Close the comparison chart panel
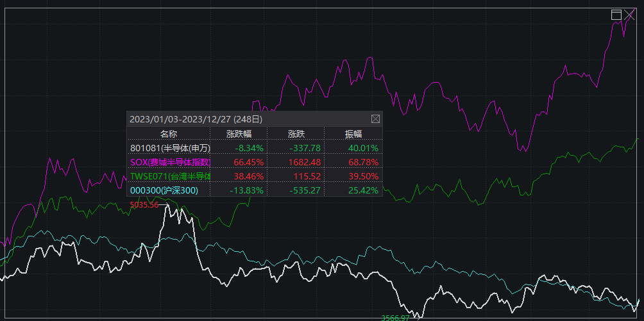Image resolution: width=644 pixels, height=321 pixels. (x=629, y=15)
